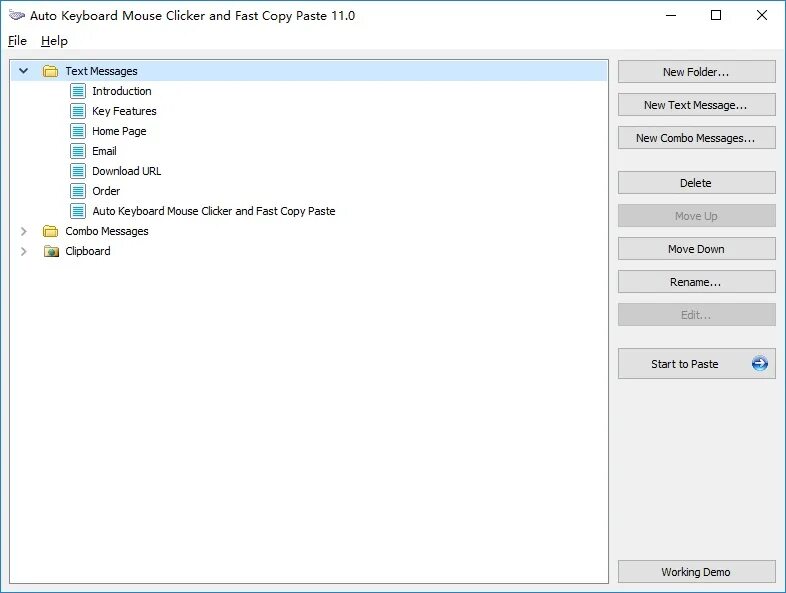Select the Download URL message

point(127,171)
